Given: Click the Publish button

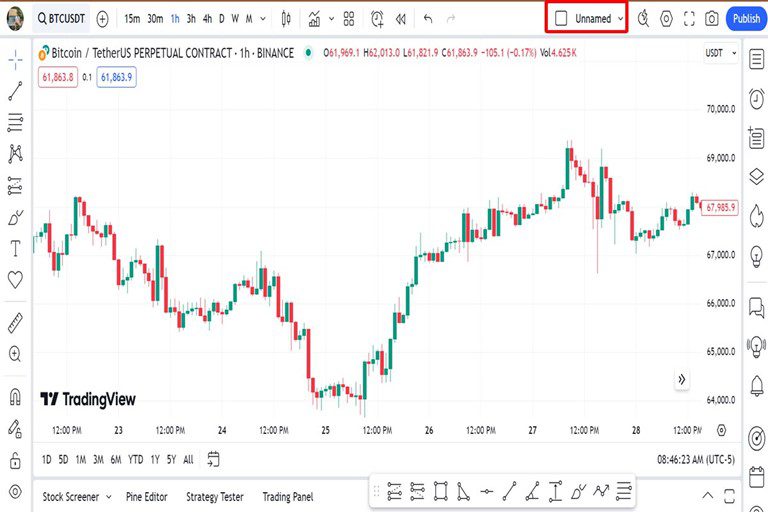Looking at the screenshot, I should pos(746,19).
